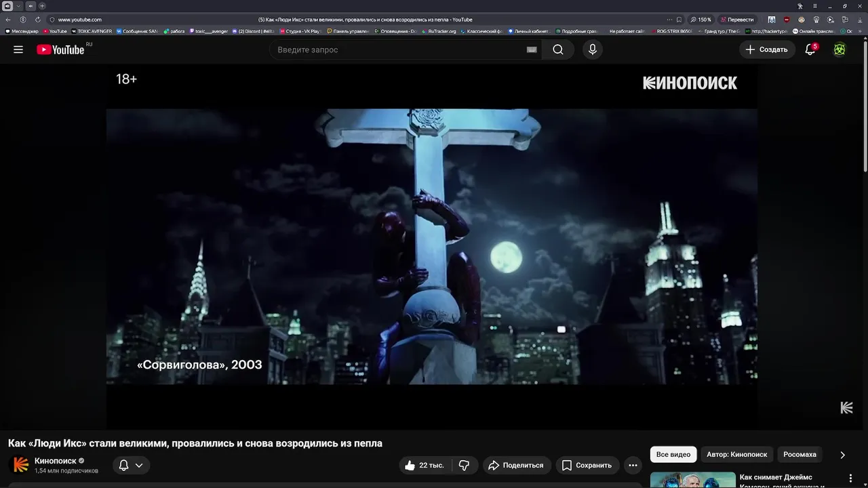Click the Перевести translate button

(x=737, y=20)
